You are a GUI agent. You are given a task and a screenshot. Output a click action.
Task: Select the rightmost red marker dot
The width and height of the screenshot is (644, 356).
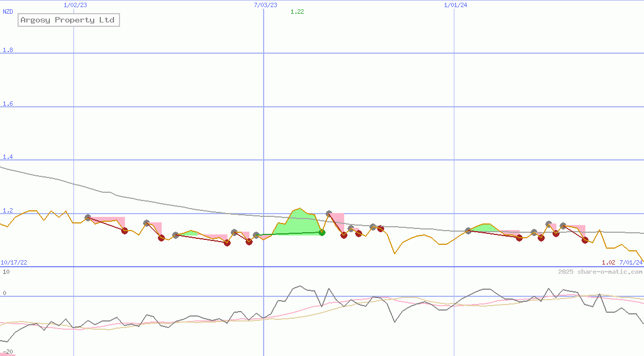coord(585,240)
